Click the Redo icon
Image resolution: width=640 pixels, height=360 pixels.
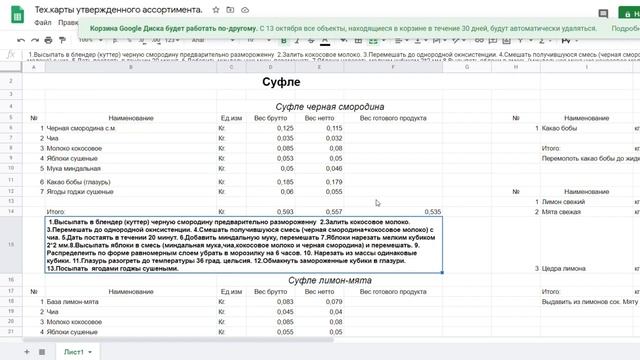[x=35, y=40]
